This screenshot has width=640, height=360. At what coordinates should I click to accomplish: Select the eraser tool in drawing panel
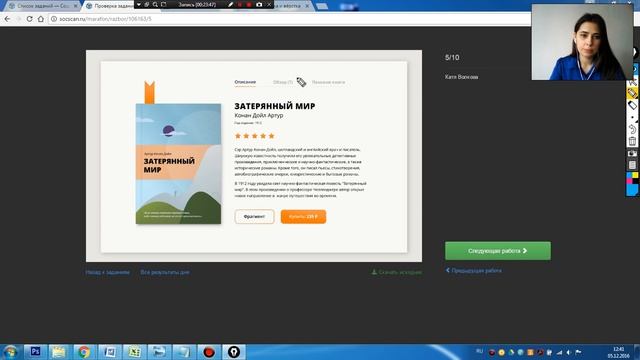tap(632, 105)
